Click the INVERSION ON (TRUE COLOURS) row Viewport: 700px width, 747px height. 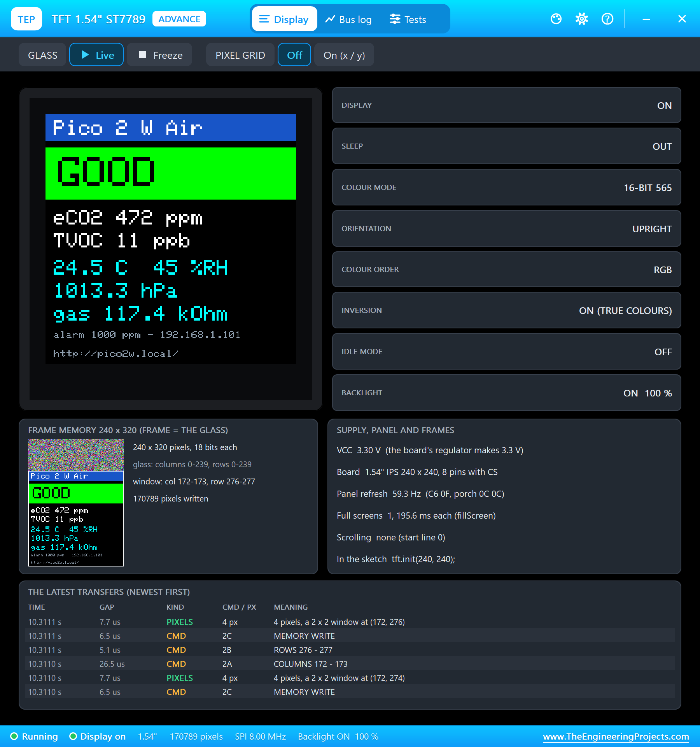pos(506,310)
